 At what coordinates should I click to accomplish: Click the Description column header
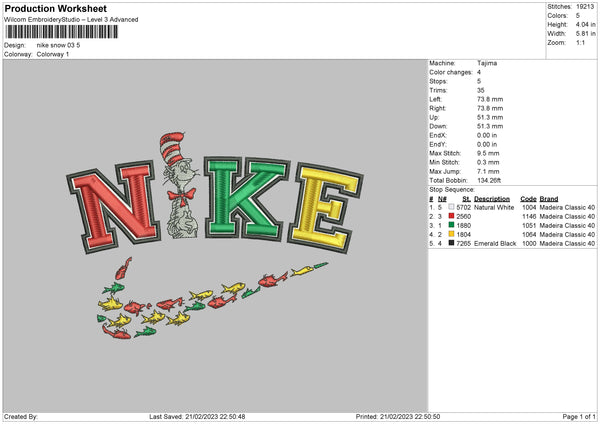click(x=492, y=199)
